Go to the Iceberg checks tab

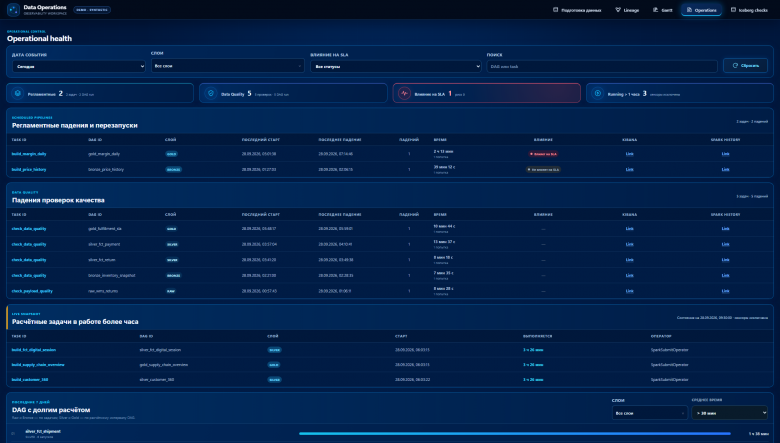pyautogui.click(x=749, y=10)
